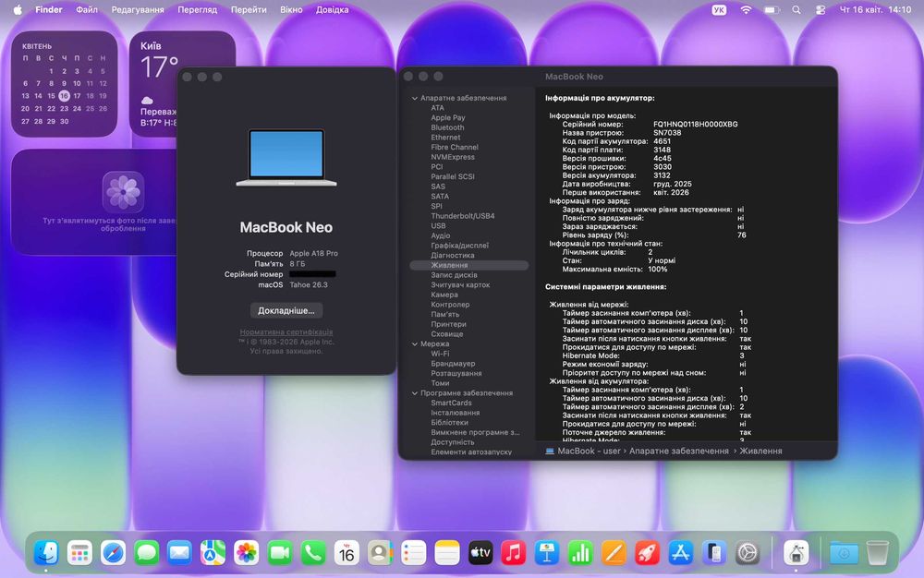Select Камера in the sidebar
Screen dimensions: 924x578
click(444, 295)
